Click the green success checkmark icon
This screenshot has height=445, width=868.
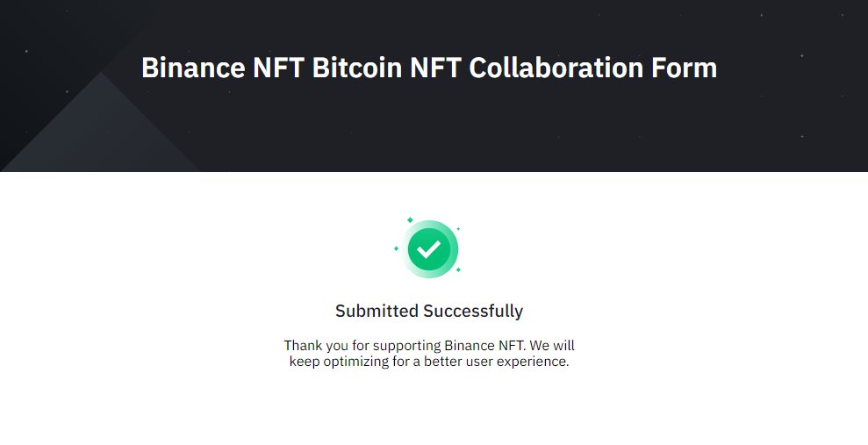click(x=429, y=249)
